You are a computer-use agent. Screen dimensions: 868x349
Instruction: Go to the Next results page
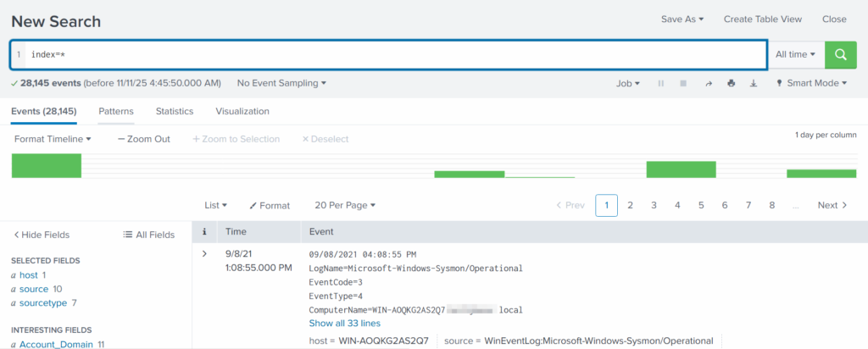[x=832, y=205]
